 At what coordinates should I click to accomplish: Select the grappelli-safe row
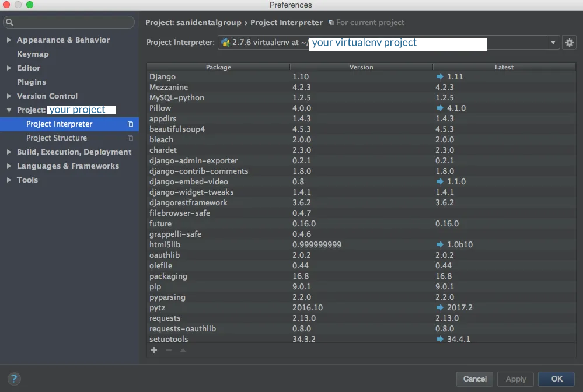pyautogui.click(x=361, y=234)
